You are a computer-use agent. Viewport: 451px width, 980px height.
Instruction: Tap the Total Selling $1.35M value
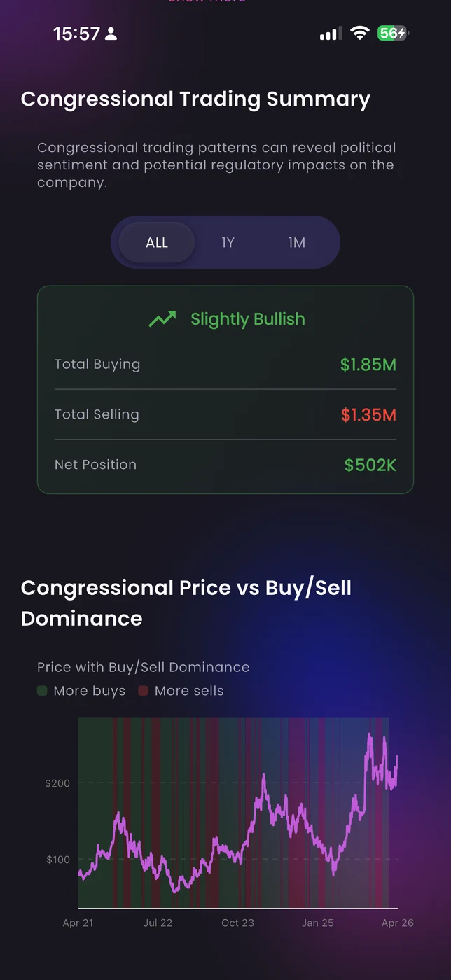click(368, 415)
